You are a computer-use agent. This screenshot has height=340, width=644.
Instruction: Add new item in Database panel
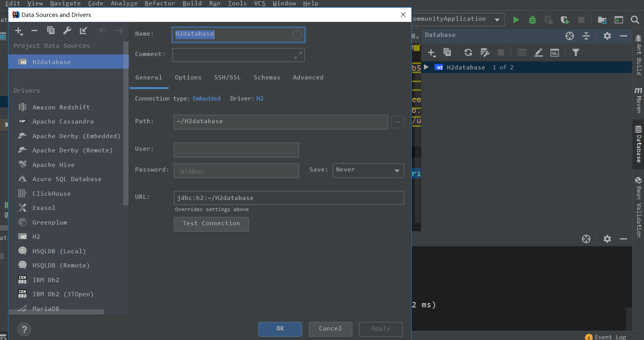coord(432,53)
